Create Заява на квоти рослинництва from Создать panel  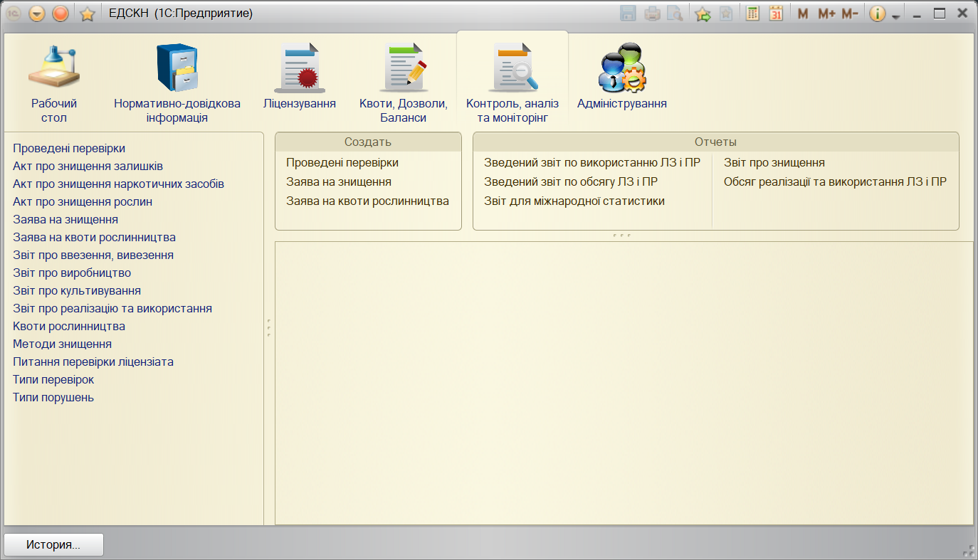[367, 201]
